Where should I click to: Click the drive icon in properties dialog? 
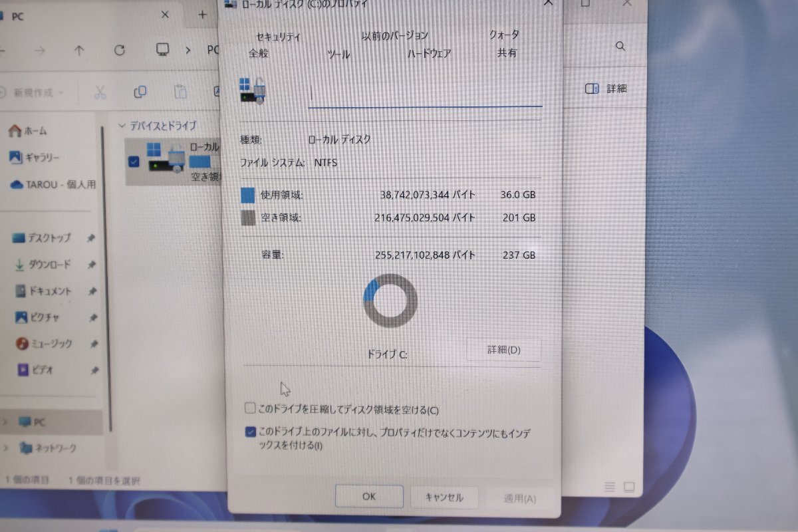pyautogui.click(x=253, y=91)
